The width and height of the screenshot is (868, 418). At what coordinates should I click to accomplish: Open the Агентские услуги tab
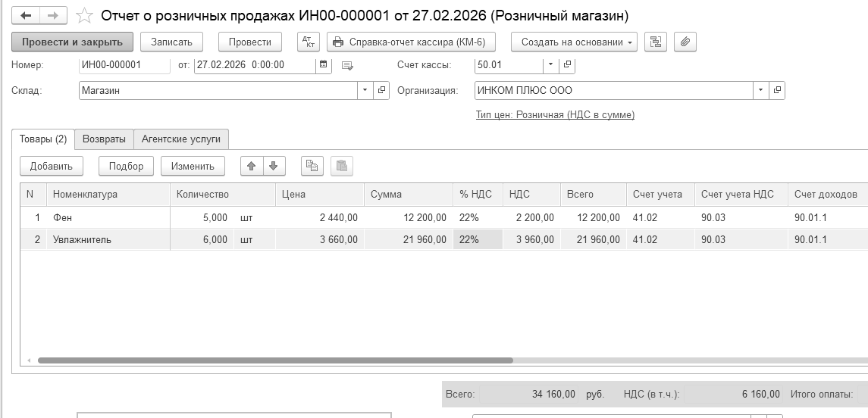181,139
